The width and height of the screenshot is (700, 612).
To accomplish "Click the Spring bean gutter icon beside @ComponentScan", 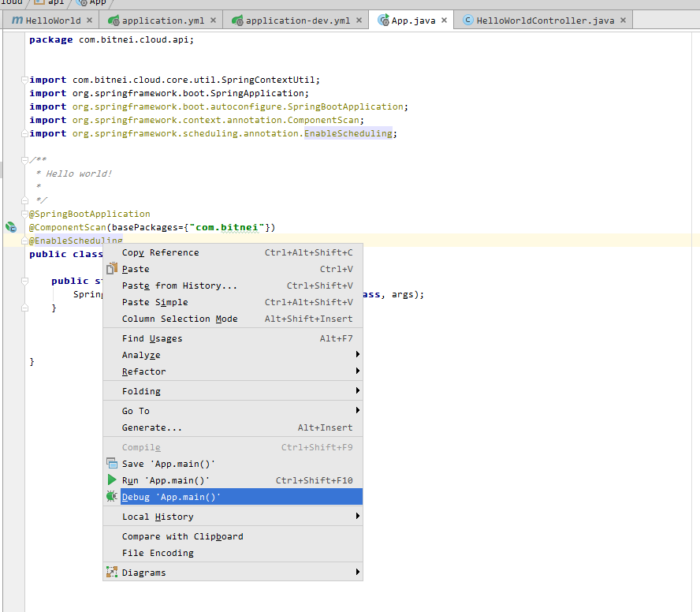I will [11, 227].
